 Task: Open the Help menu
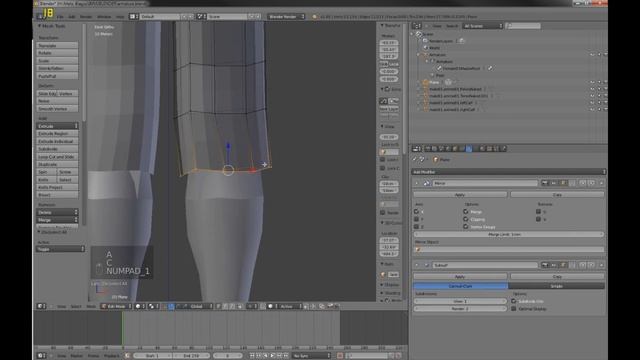[x=120, y=17]
